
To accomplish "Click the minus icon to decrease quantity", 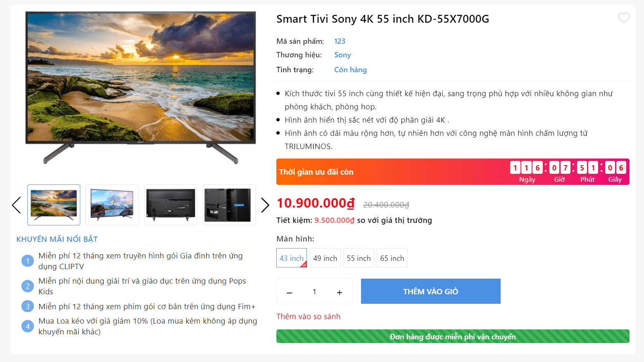I will tap(289, 291).
